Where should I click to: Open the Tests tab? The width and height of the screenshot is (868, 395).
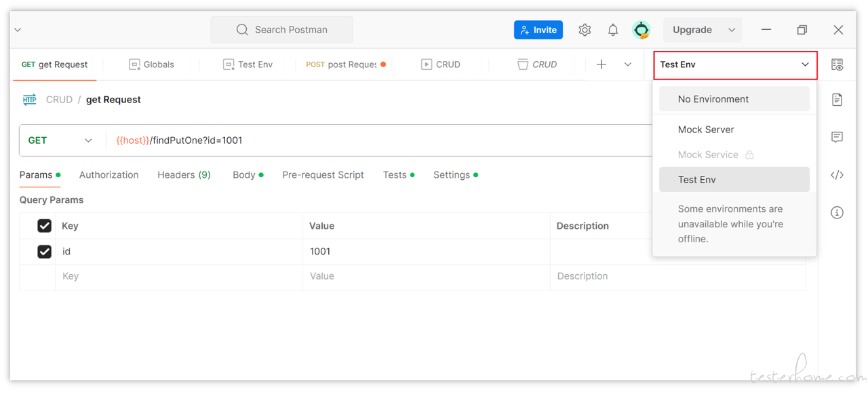click(x=399, y=175)
